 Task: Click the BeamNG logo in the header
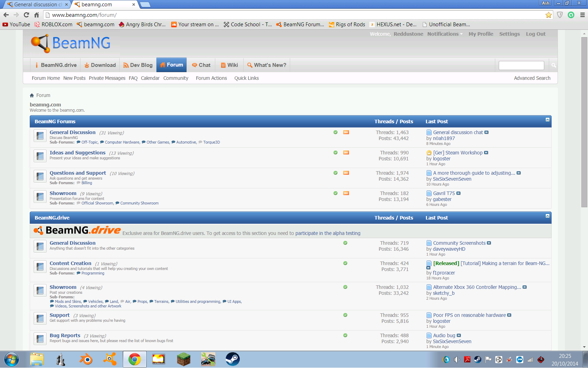(71, 43)
